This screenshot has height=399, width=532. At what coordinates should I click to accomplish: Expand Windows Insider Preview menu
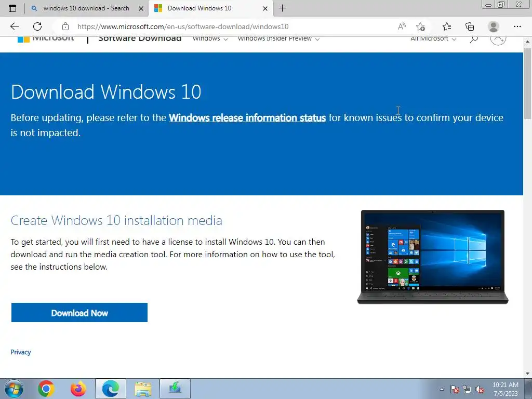(278, 38)
